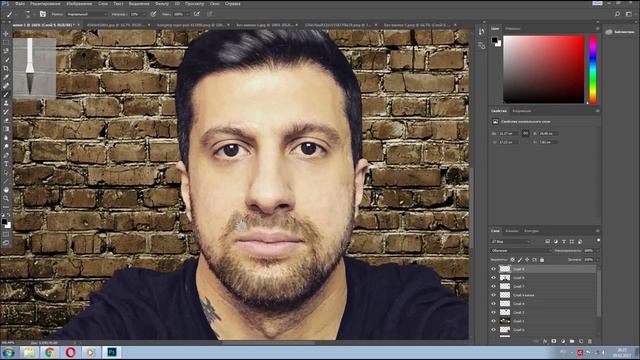This screenshot has height=360, width=640.
Task: Open Layers panel menu
Action: click(x=598, y=231)
